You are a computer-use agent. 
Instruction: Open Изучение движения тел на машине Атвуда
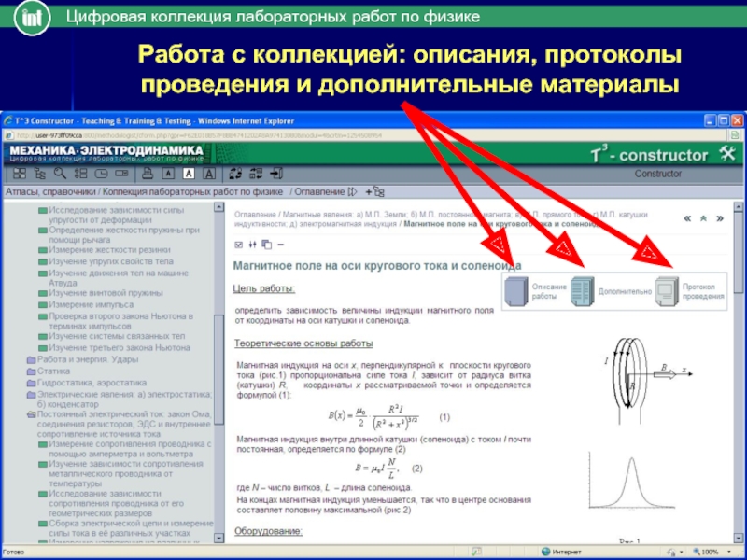coord(119,278)
